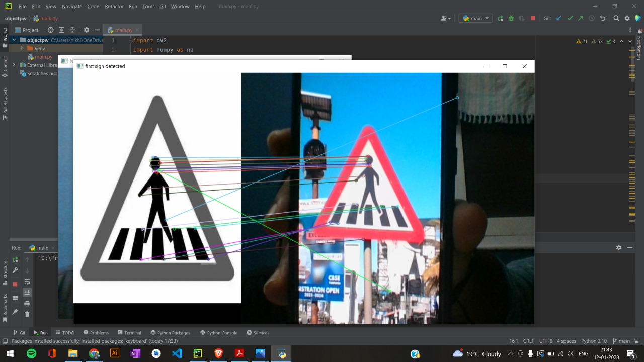
Task: Click the Brave browser taskbar icon
Action: click(x=218, y=353)
